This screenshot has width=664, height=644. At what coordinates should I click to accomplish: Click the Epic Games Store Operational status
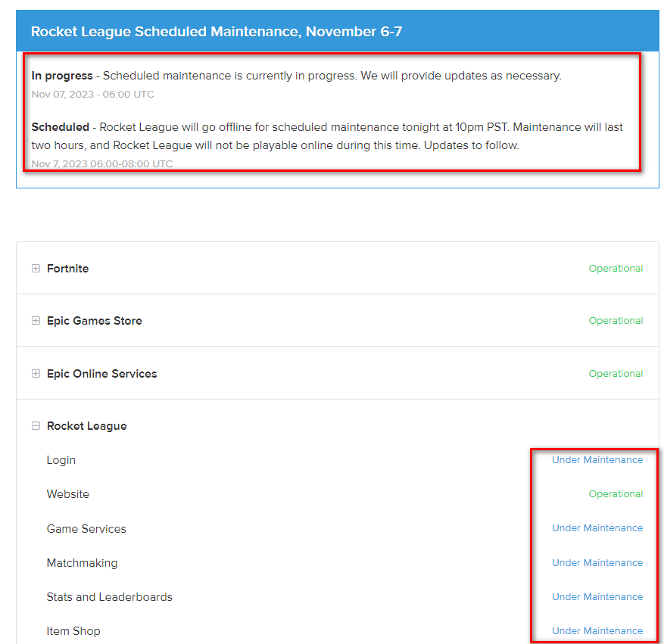pyautogui.click(x=616, y=321)
